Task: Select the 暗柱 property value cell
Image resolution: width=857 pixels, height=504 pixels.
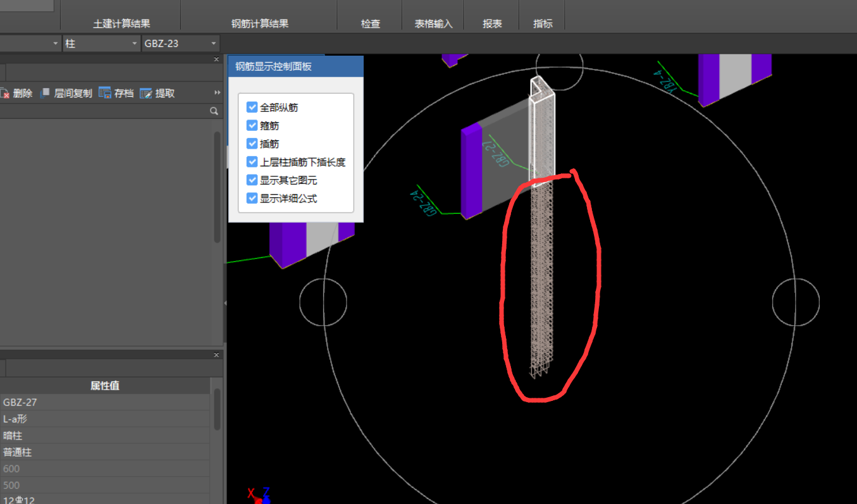Action: 105,435
